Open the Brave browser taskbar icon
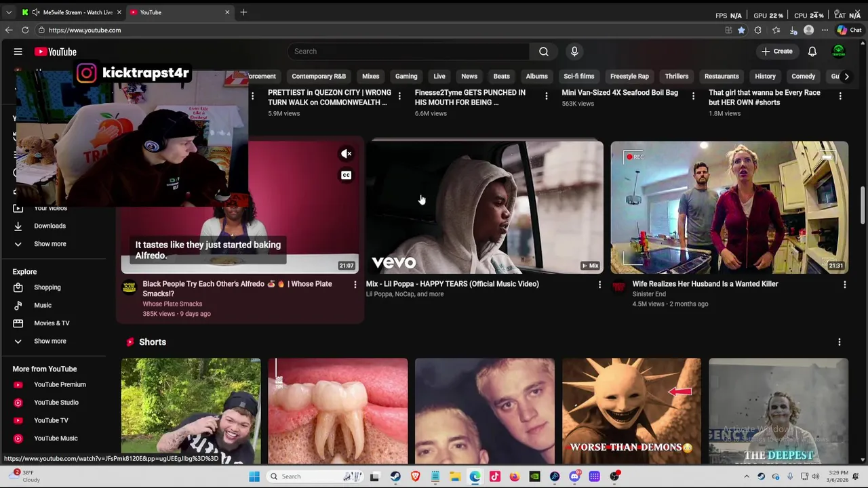The height and width of the screenshot is (488, 868). [x=415, y=476]
